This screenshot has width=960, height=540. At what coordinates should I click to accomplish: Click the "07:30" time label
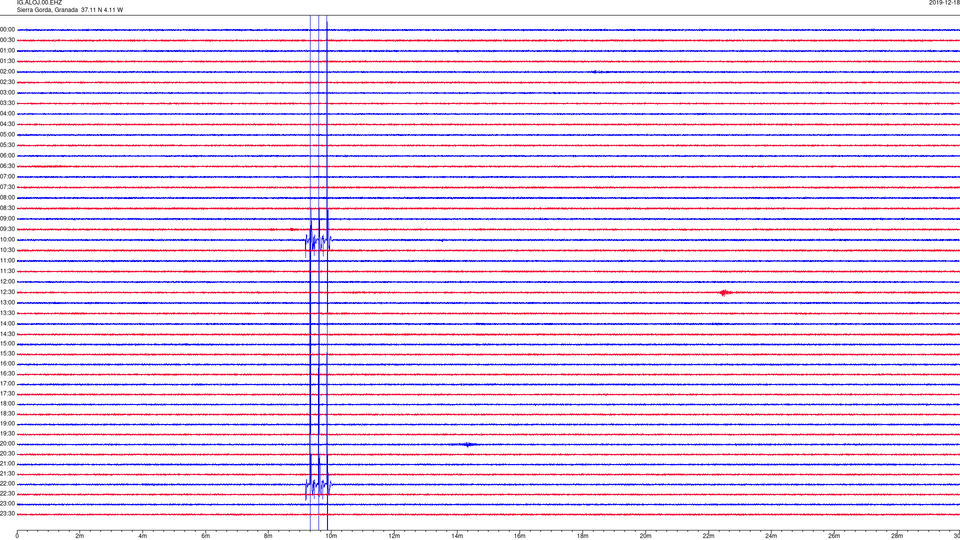pyautogui.click(x=7, y=187)
